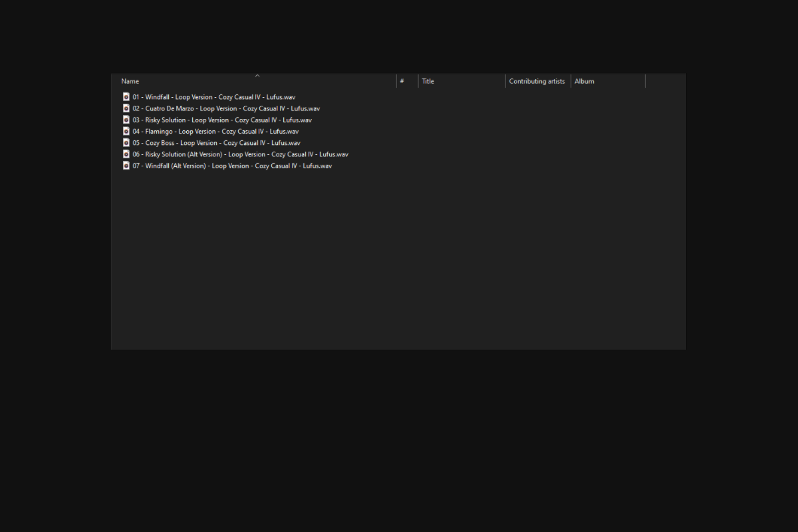Sort by the Title column header
The image size is (798, 532).
click(x=462, y=81)
